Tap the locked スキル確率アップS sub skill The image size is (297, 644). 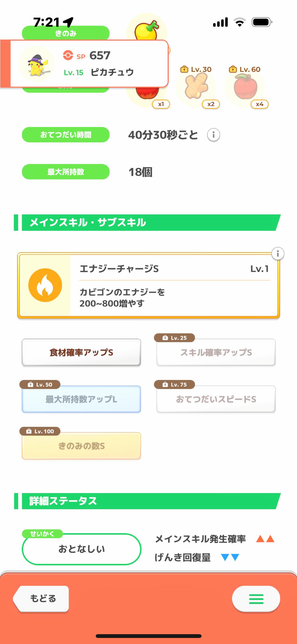coord(216,352)
